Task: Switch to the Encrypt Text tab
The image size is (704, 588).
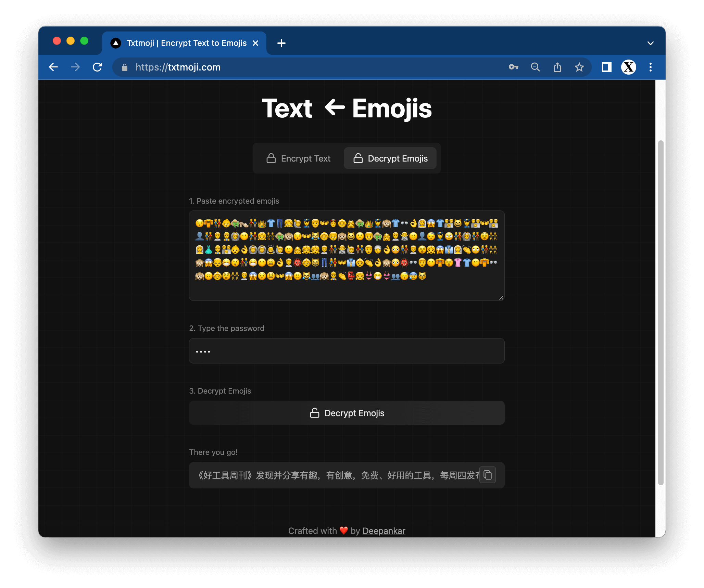Action: [299, 158]
